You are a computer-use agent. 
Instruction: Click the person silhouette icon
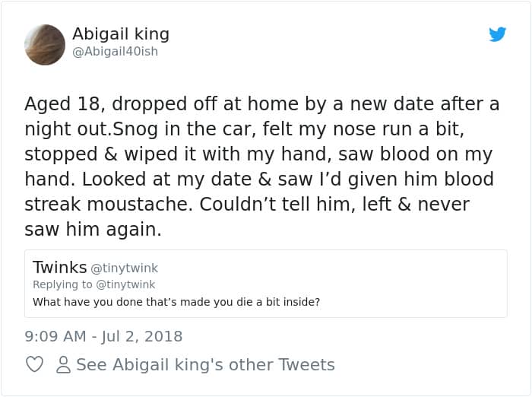tap(64, 365)
